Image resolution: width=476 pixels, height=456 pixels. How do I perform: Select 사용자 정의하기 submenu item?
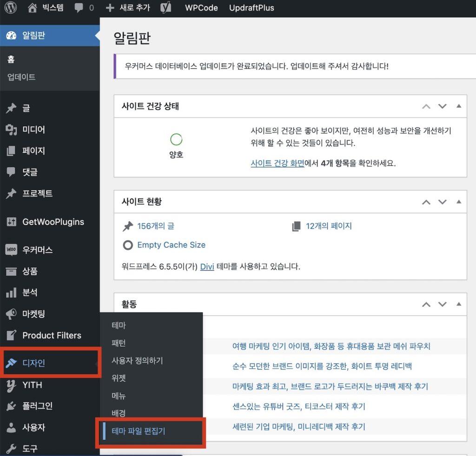click(x=137, y=360)
